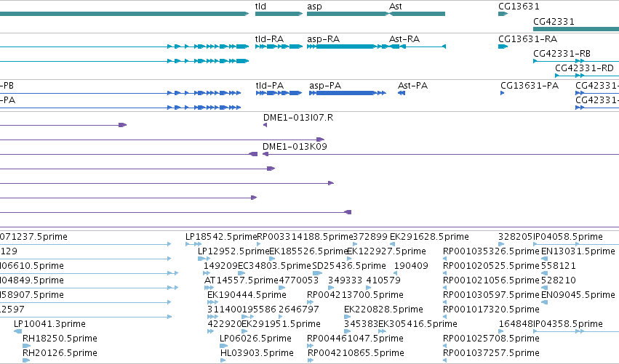Select the RP004461047.5prime EST label
This screenshot has height=364, width=619.
click(x=355, y=339)
